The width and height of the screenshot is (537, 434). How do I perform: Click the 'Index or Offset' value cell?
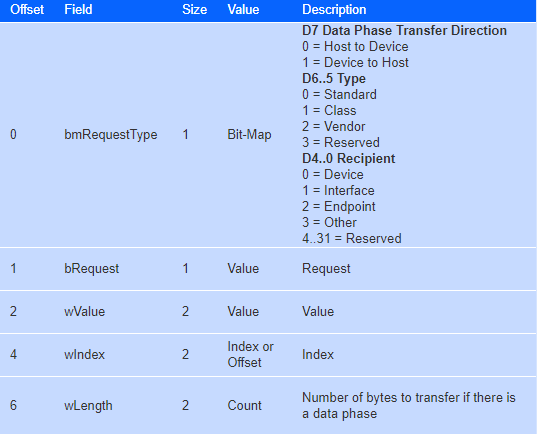(250, 354)
